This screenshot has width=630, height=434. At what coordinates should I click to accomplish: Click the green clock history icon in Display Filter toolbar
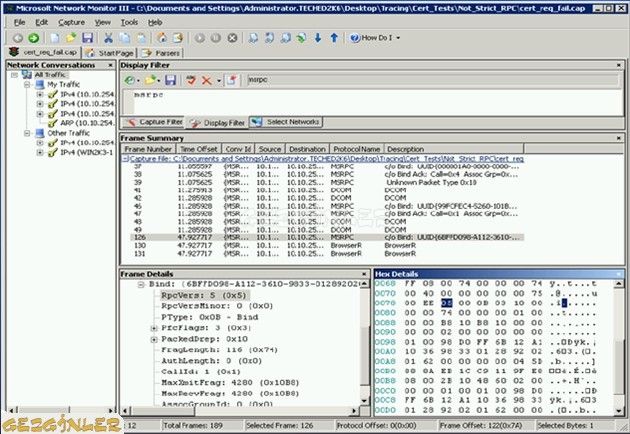click(129, 80)
